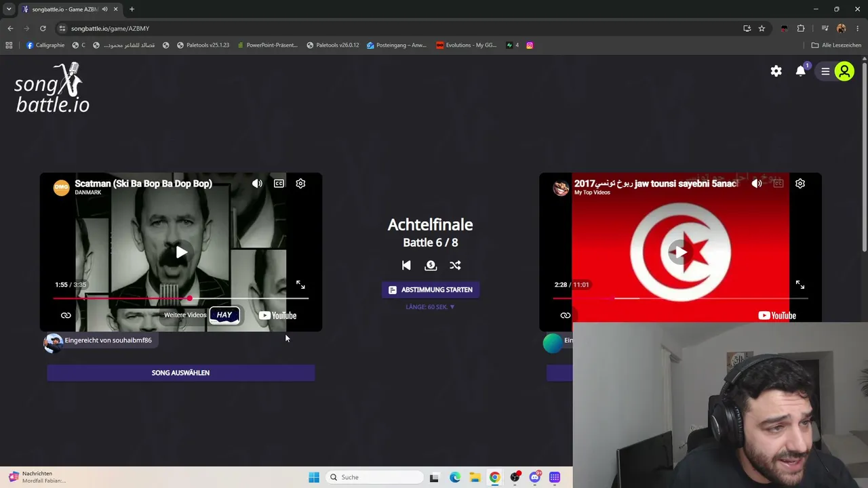
Task: Open the Evolutions - My GG bookmark
Action: [x=466, y=45]
